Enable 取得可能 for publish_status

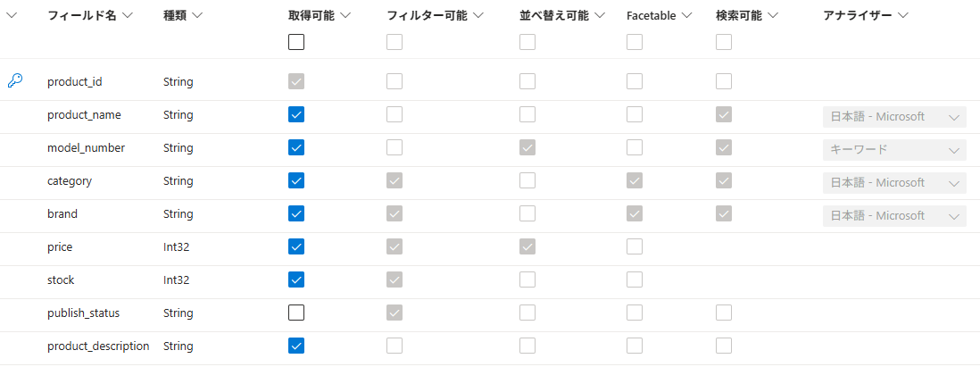pos(296,313)
